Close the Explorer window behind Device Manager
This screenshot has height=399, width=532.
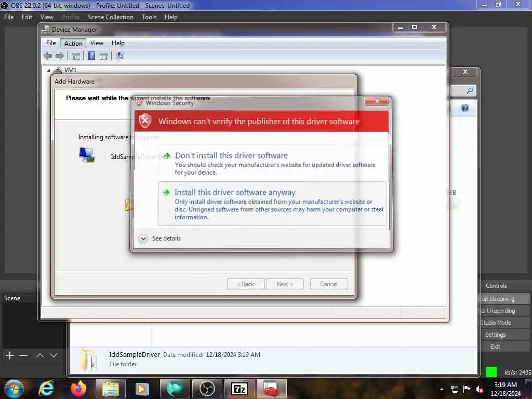(465, 72)
